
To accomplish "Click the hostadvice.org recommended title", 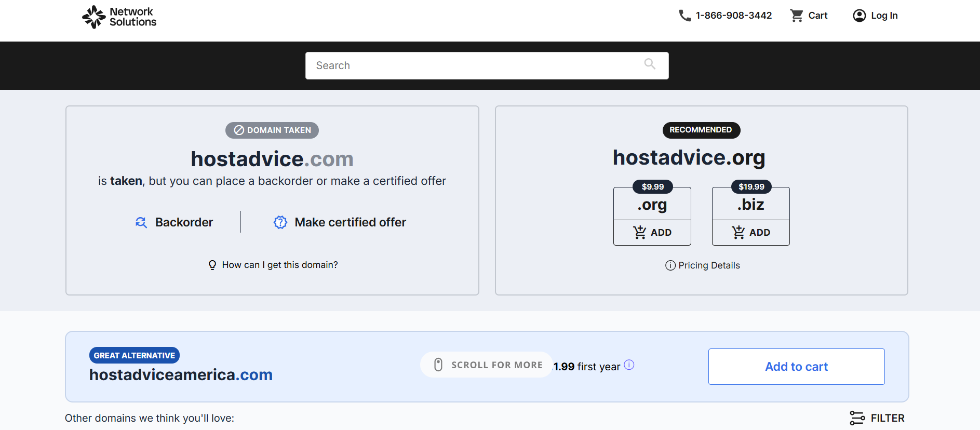I will [689, 157].
